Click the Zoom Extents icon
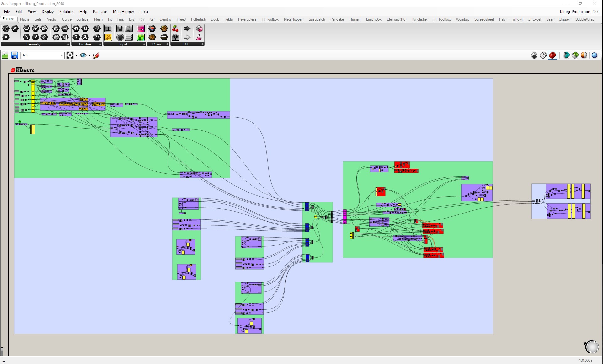Viewport: 603px width, 364px height. [x=70, y=55]
